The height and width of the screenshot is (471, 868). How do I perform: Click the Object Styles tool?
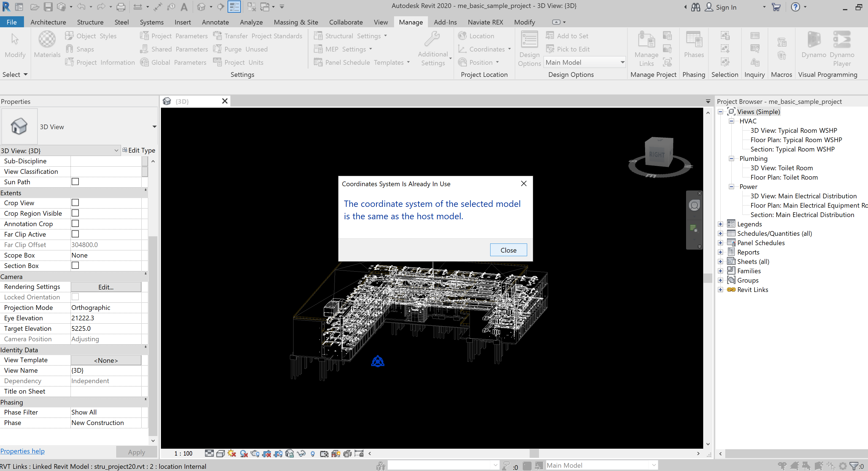[x=91, y=36]
